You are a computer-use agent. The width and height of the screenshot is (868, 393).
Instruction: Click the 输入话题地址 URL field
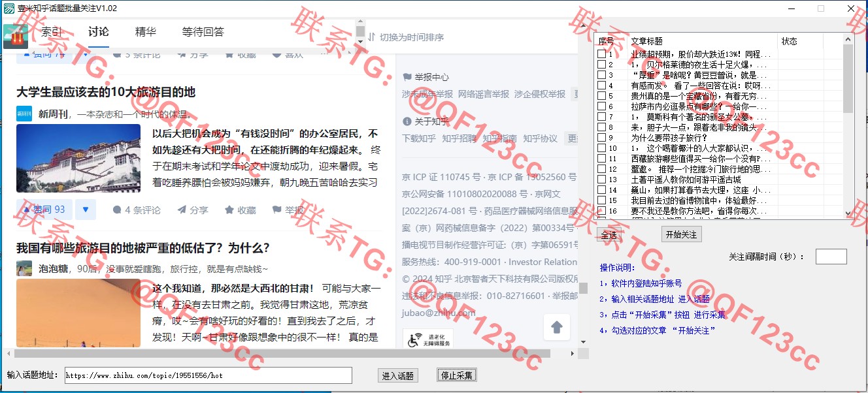207,375
